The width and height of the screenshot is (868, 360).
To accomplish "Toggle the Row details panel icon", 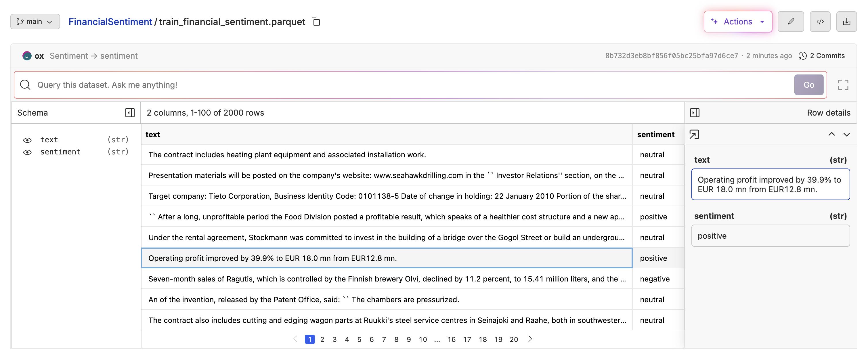I will click(695, 112).
